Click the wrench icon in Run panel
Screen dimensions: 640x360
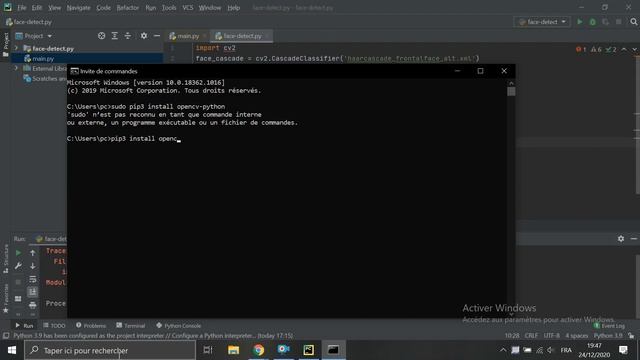(x=18, y=266)
